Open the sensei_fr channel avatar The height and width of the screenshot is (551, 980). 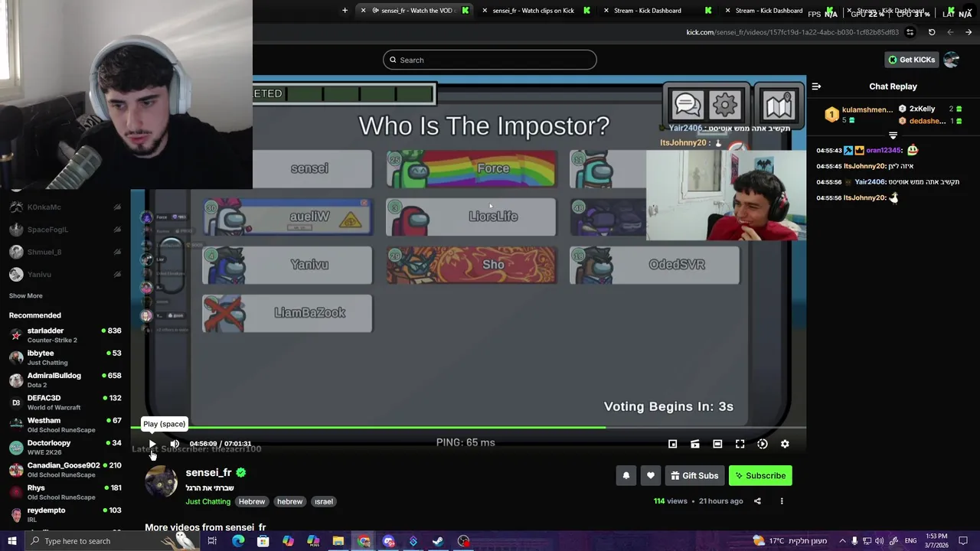tap(162, 482)
